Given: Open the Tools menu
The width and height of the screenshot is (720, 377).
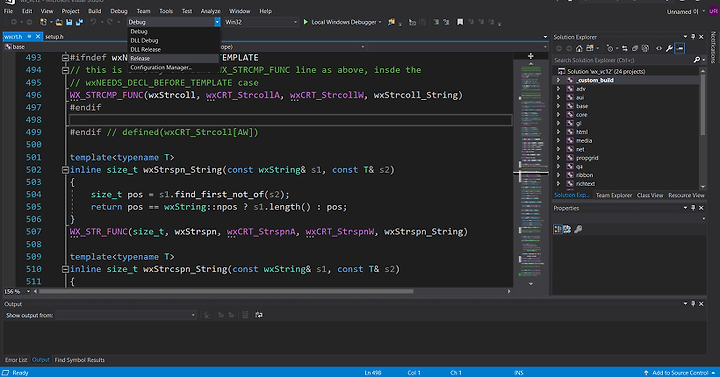Looking at the screenshot, I should 166,11.
